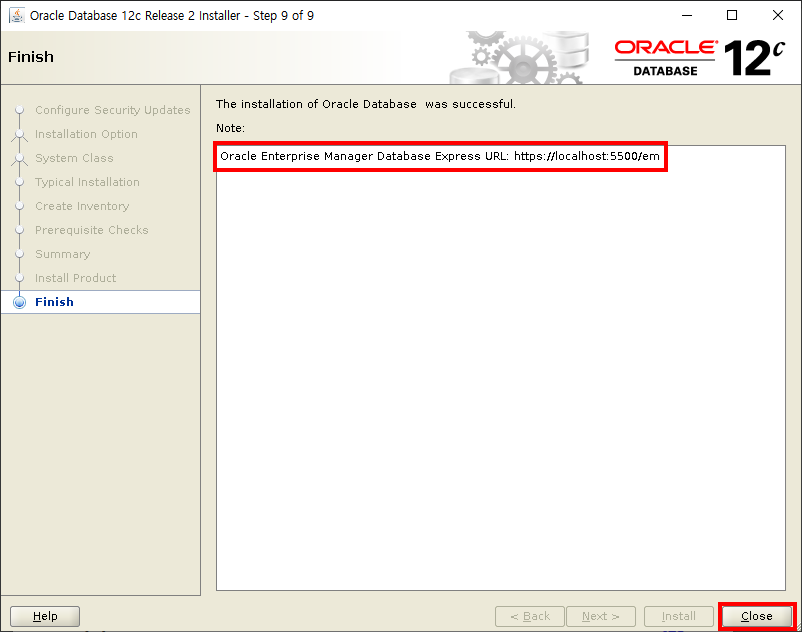The image size is (802, 632).
Task: Open the Help button
Action: coord(45,616)
